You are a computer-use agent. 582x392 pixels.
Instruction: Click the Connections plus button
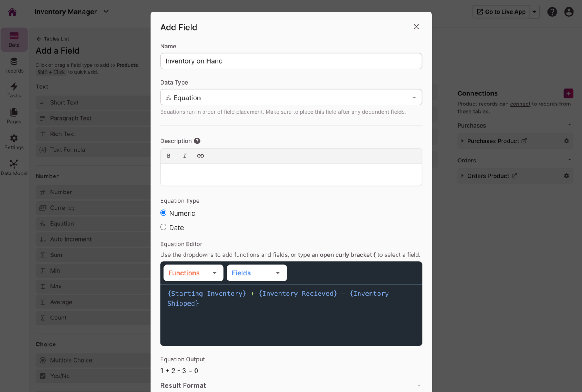coord(568,93)
